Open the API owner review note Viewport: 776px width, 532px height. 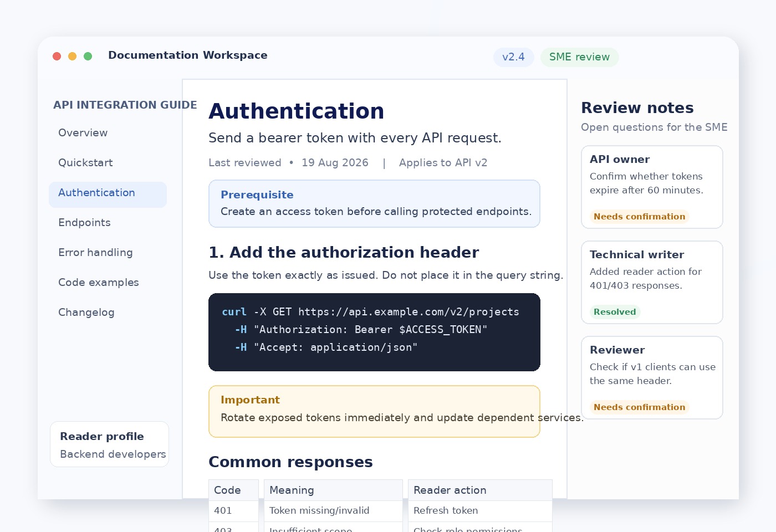tap(652, 187)
